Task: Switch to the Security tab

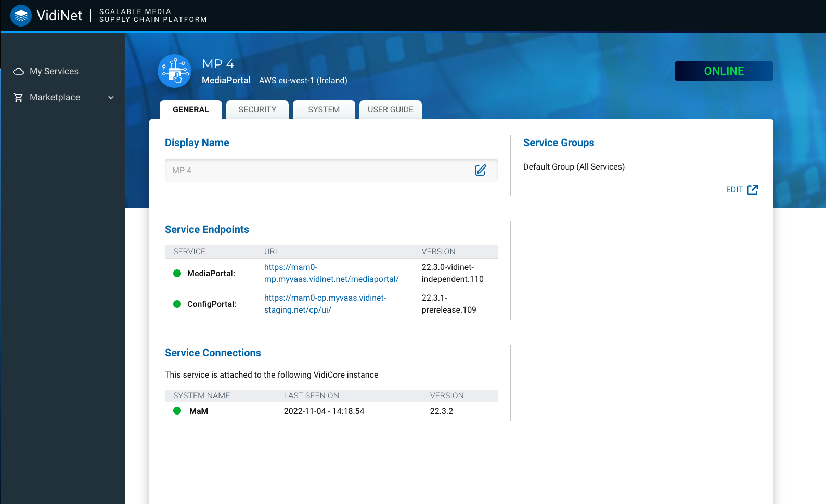Action: (257, 110)
